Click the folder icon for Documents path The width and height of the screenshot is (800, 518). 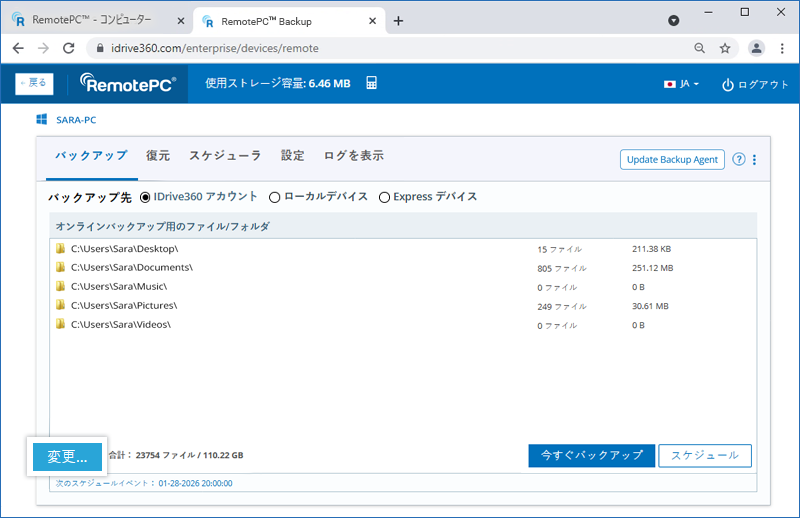[60, 267]
